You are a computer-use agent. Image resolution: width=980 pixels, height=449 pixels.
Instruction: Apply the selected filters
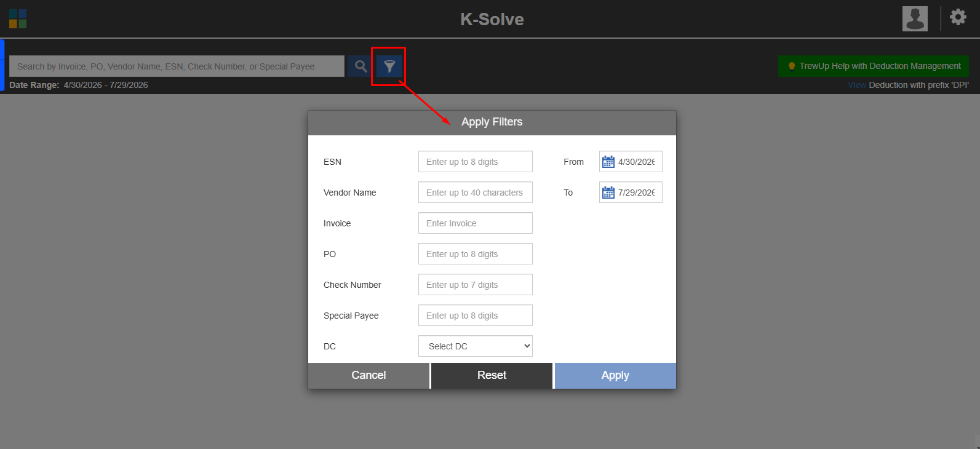(x=615, y=375)
